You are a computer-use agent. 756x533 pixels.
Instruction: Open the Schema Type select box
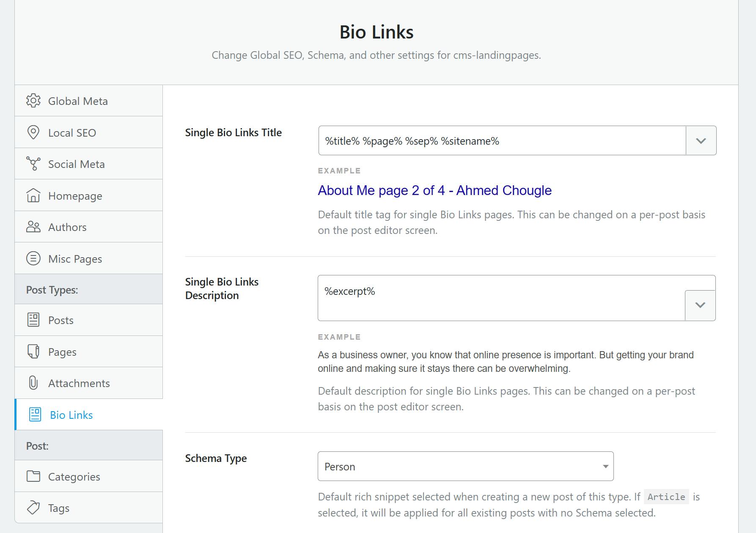coord(465,466)
